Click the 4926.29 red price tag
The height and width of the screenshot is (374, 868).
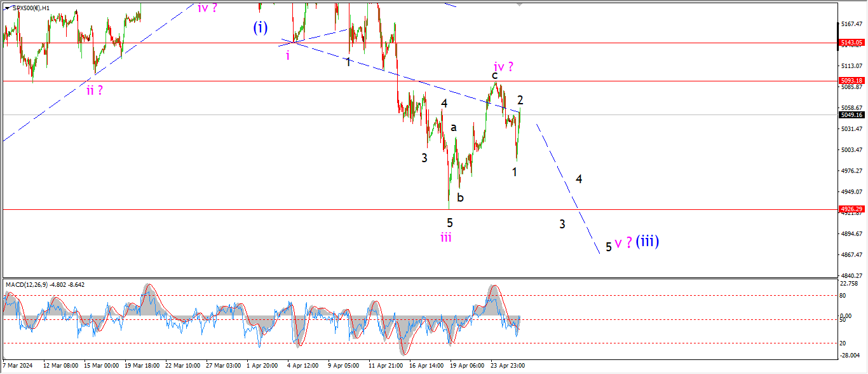[x=851, y=209]
